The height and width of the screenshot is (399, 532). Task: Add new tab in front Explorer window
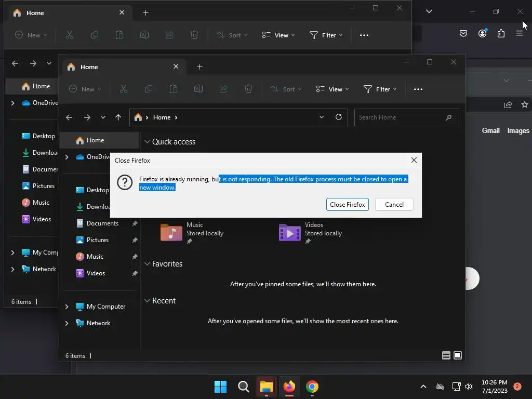(200, 67)
